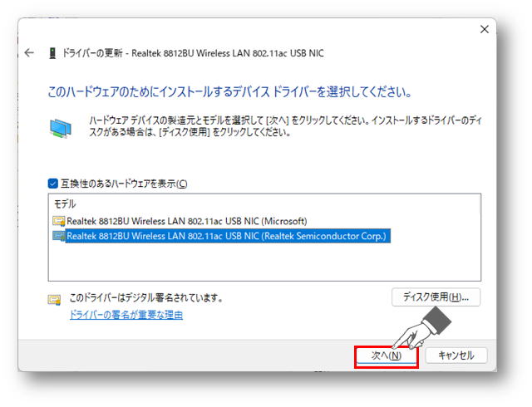Click the このドライバーはデジタル署名されています text
Viewport: 532px width, 407px height.
(146, 297)
